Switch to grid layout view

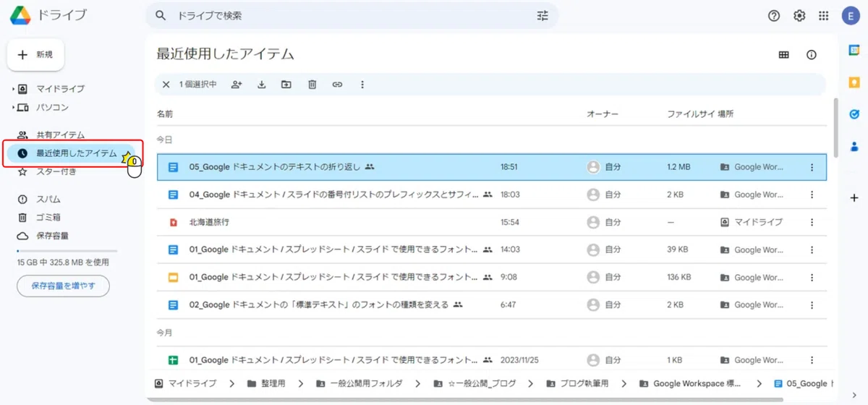coord(783,54)
